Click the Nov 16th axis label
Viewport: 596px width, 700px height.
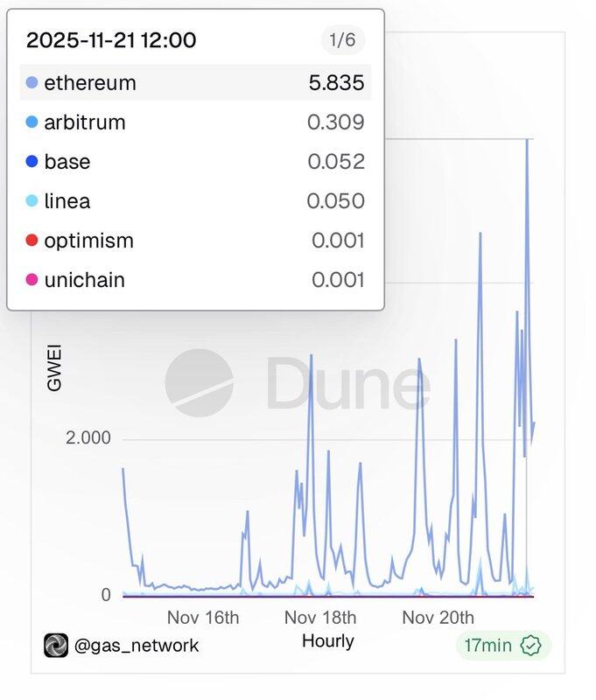(x=202, y=617)
